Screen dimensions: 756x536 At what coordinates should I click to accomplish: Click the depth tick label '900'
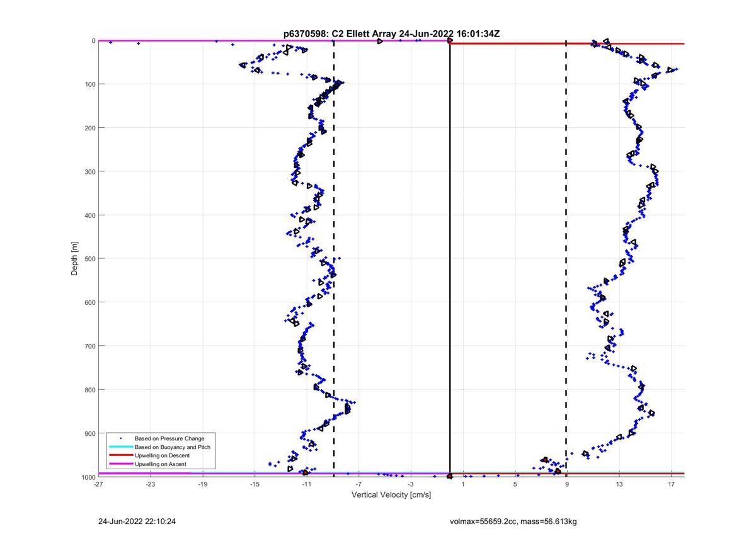(89, 433)
